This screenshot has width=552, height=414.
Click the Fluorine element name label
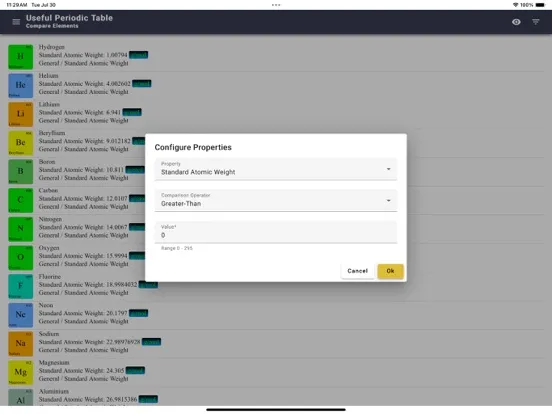point(50,277)
